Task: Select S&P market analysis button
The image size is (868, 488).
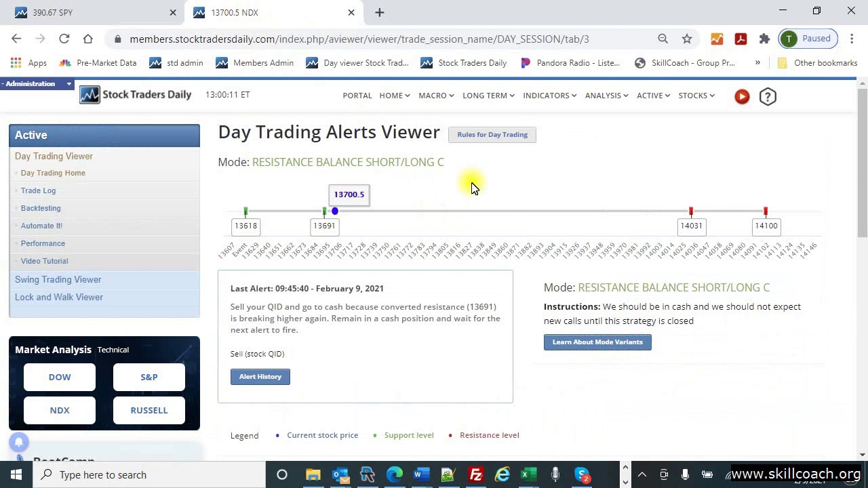Action: point(149,377)
